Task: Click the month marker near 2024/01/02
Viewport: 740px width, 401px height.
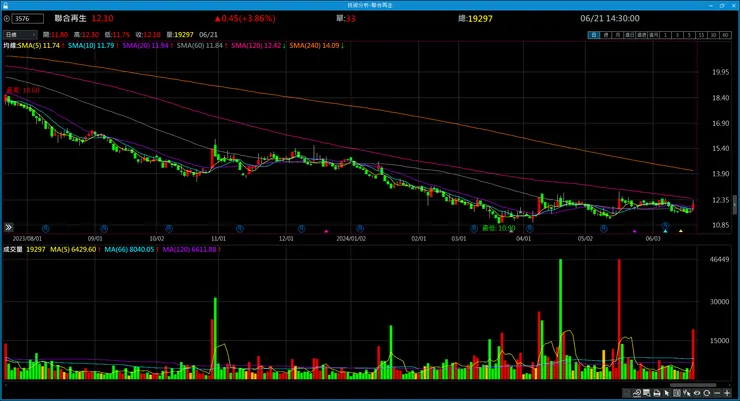Action: pos(360,228)
